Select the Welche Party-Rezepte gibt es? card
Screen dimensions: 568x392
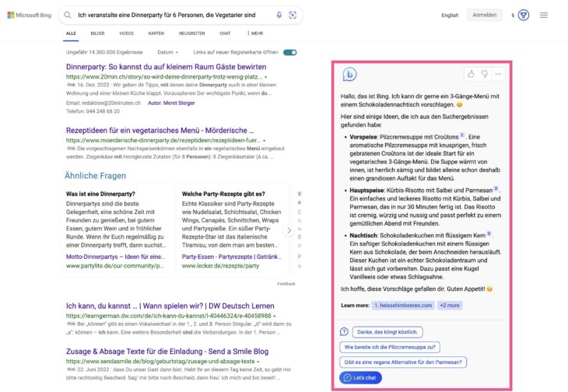[x=232, y=230]
